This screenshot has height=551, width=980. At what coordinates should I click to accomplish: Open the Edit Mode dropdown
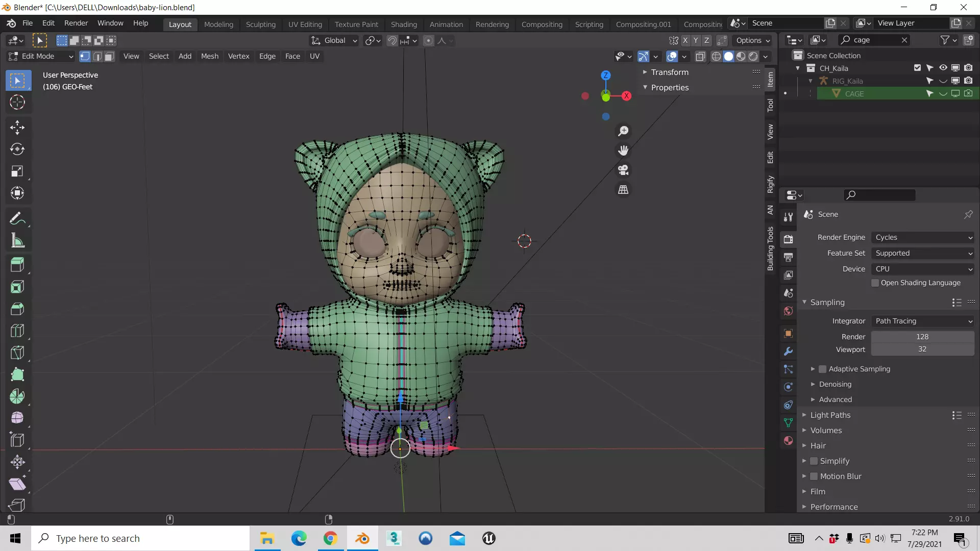point(40,56)
